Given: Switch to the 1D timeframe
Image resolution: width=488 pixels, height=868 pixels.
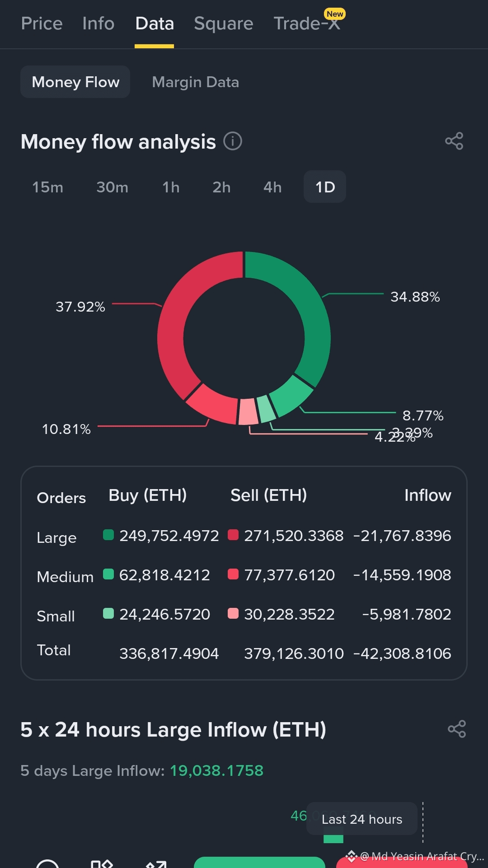Looking at the screenshot, I should pos(325,187).
